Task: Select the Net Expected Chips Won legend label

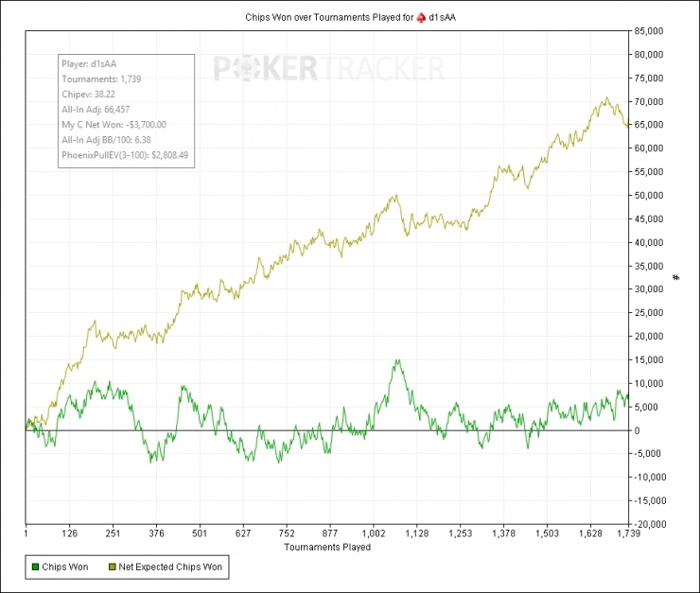Action: (170, 567)
